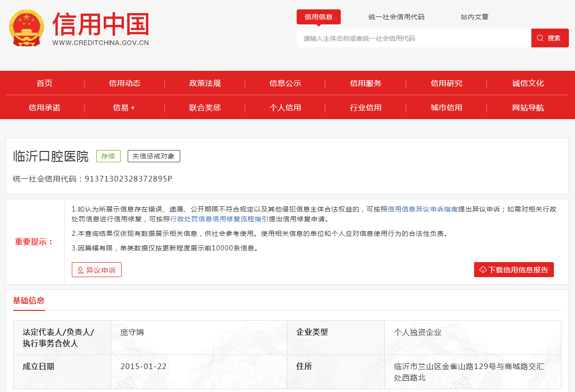
Task: Select the 信用信息 search tab
Action: pyautogui.click(x=318, y=17)
